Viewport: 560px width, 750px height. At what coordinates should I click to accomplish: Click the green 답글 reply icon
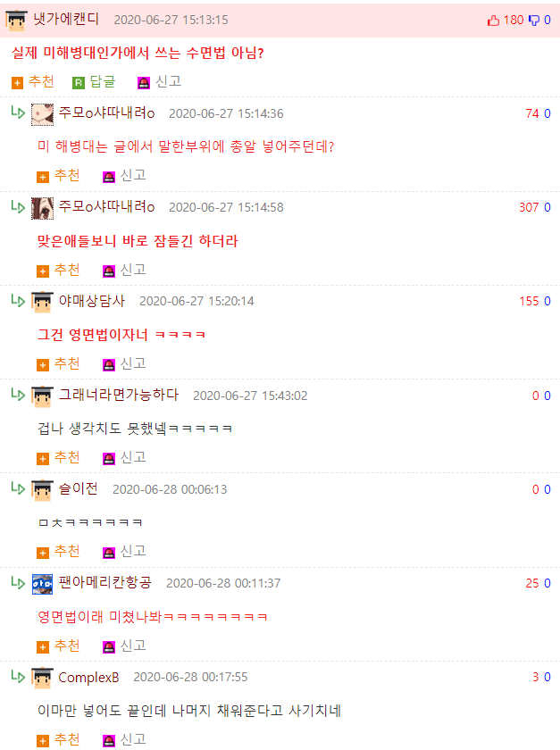click(78, 83)
